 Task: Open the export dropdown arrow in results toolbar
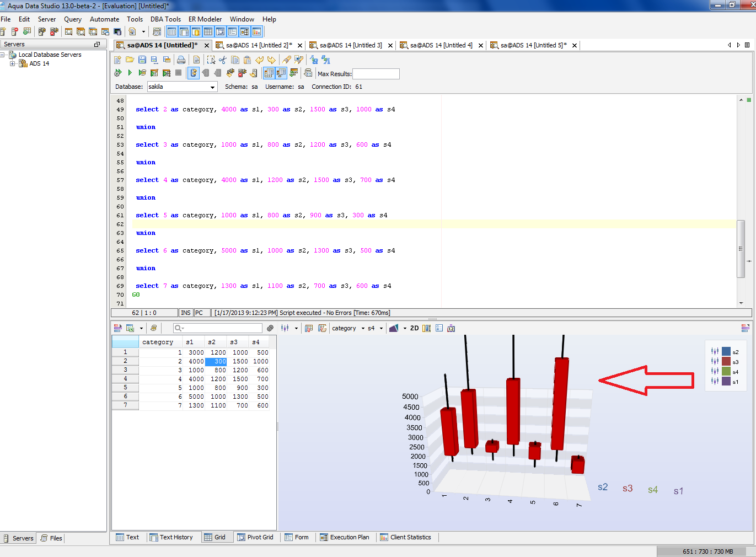pos(141,328)
